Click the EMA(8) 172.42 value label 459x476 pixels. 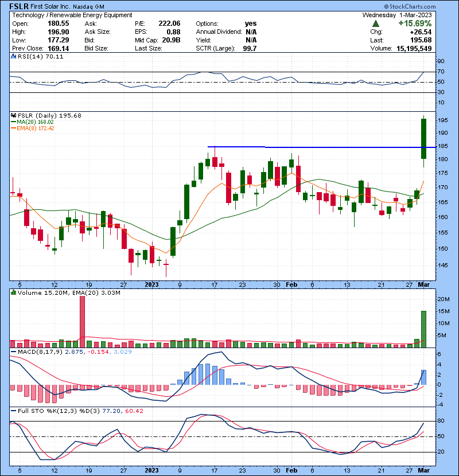pyautogui.click(x=36, y=128)
